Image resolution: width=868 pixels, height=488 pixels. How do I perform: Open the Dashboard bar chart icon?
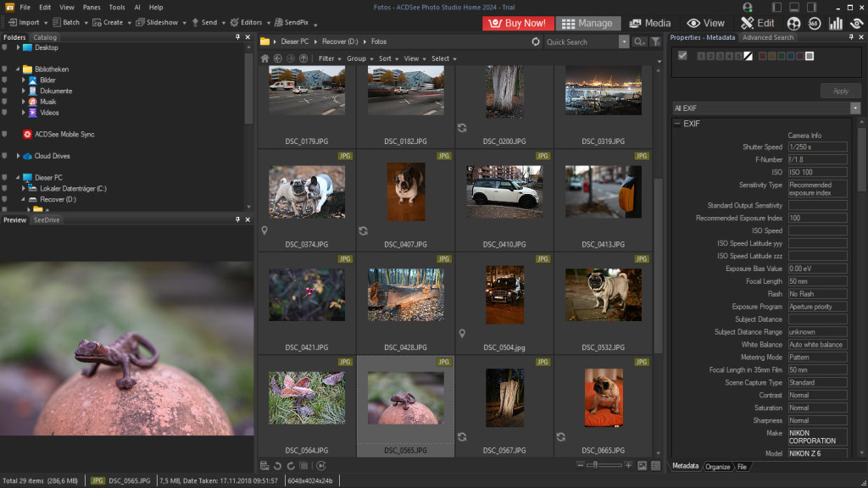click(x=836, y=24)
